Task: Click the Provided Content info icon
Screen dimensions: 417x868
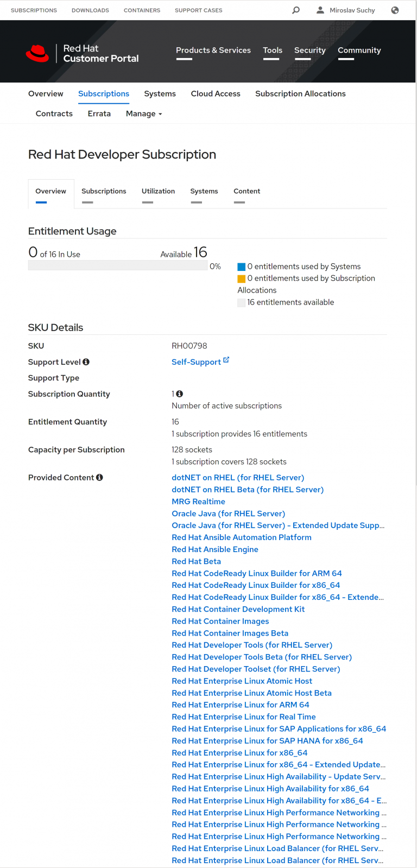Action: click(99, 478)
